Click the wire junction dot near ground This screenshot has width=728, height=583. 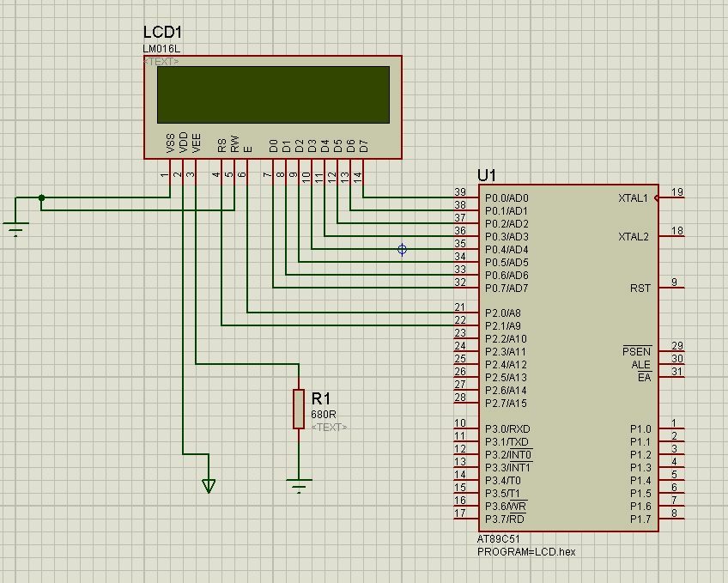41,197
